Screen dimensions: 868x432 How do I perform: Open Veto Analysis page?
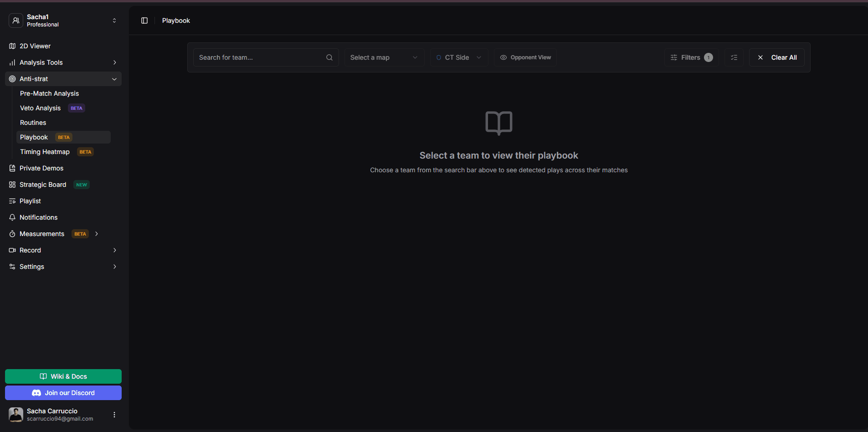click(x=40, y=108)
